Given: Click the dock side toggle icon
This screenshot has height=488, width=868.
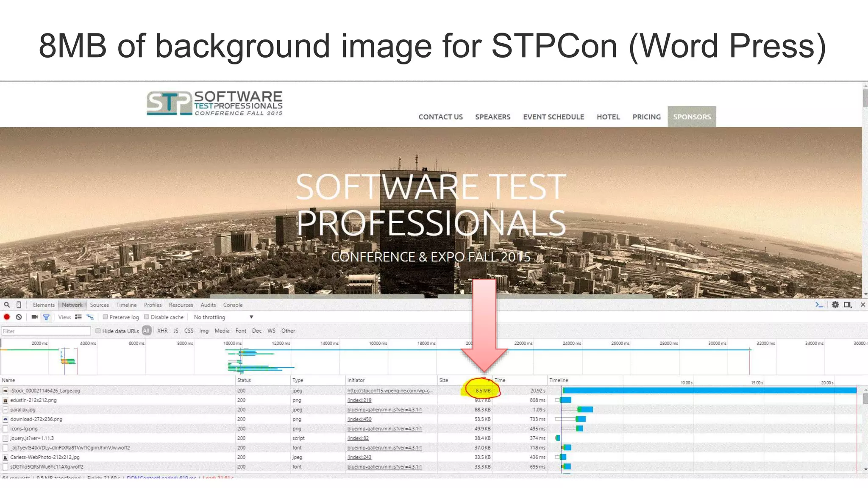Looking at the screenshot, I should tap(848, 305).
